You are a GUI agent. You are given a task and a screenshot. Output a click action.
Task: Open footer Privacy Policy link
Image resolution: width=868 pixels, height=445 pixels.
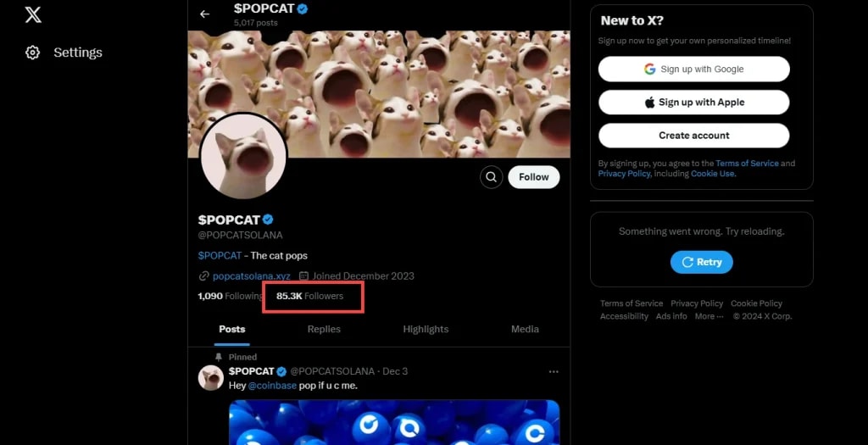point(697,303)
